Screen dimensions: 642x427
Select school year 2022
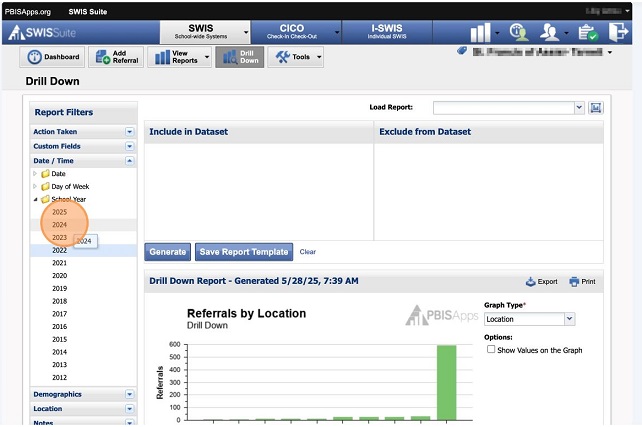coord(59,251)
